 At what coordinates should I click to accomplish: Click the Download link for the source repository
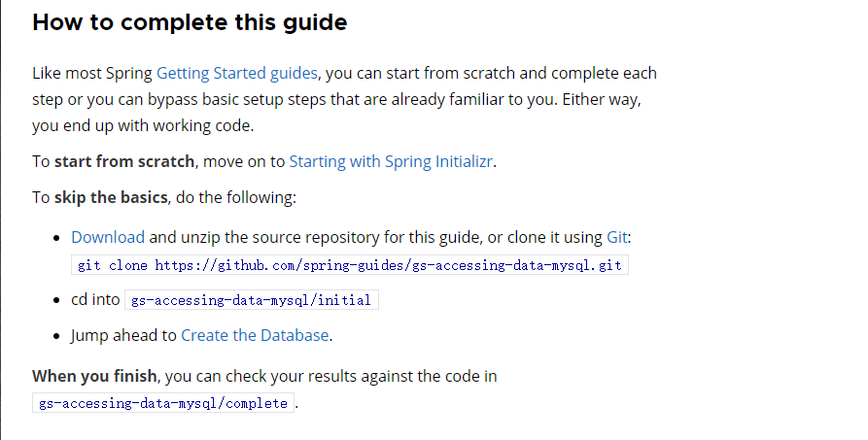[108, 237]
